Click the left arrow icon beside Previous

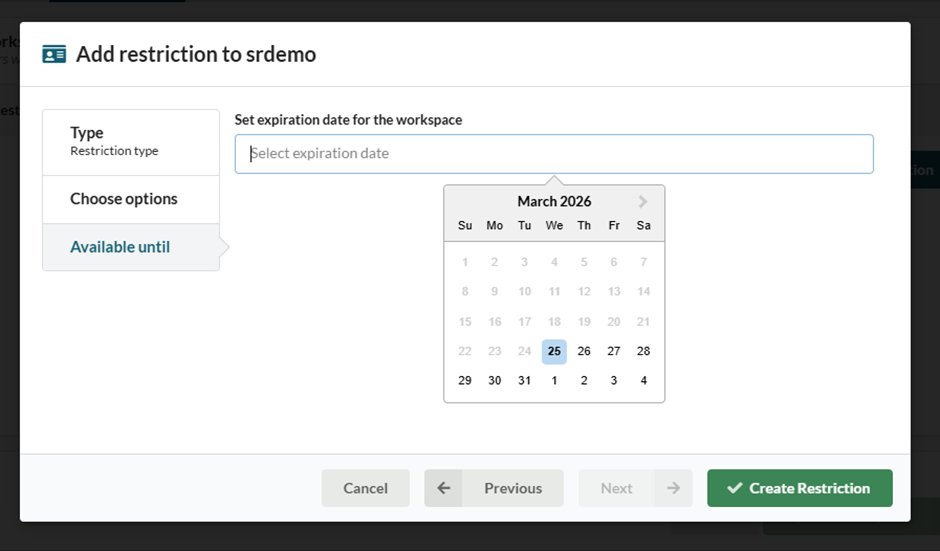pyautogui.click(x=444, y=488)
